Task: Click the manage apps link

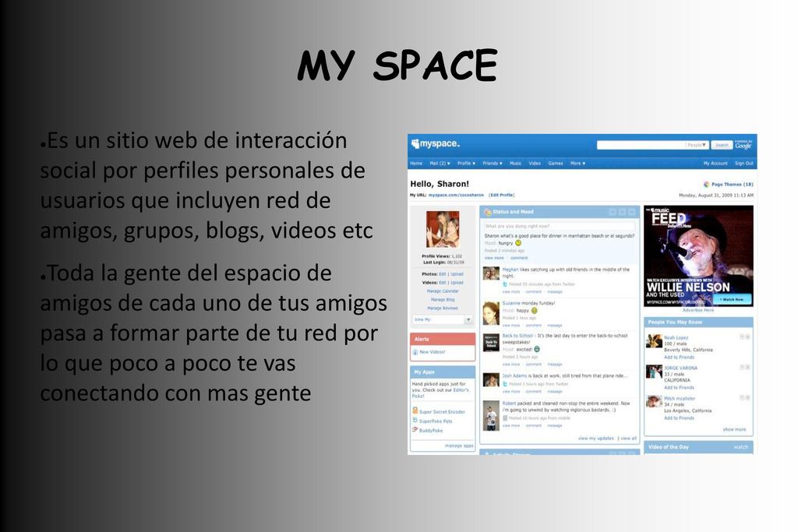Action: point(459,446)
